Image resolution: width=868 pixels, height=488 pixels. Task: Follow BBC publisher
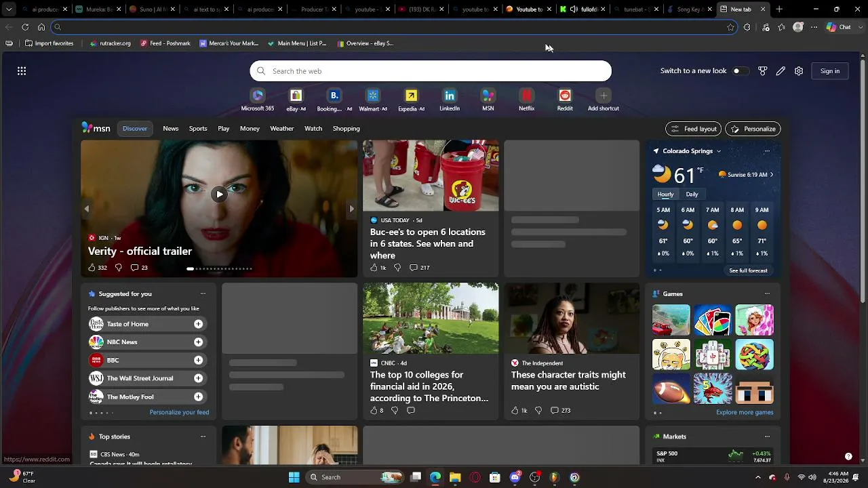click(199, 361)
